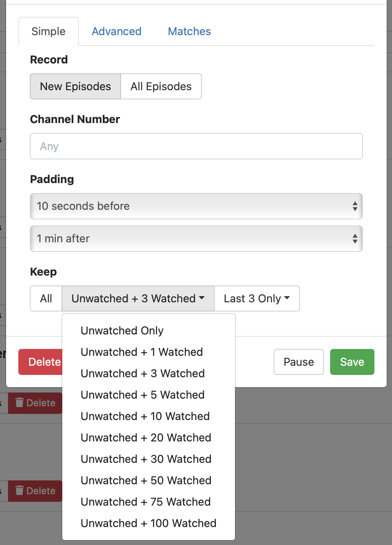Click the red Delete button in dialog

pos(40,362)
